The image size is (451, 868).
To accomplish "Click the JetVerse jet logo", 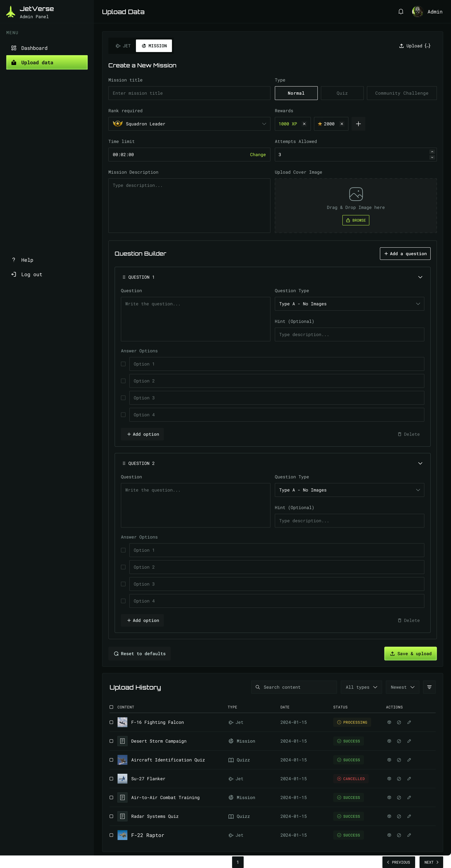I will point(11,12).
